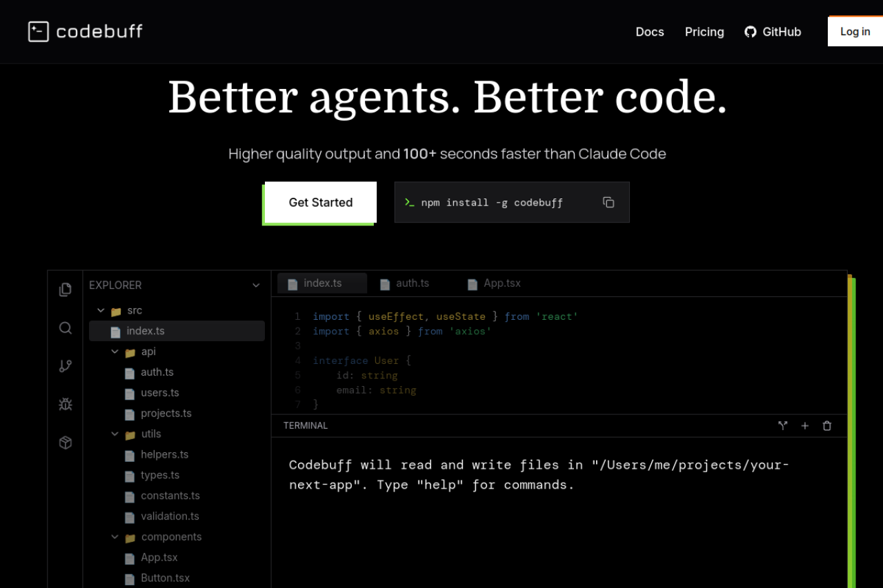883x588 pixels.
Task: Go to the Pricing page
Action: click(x=704, y=32)
